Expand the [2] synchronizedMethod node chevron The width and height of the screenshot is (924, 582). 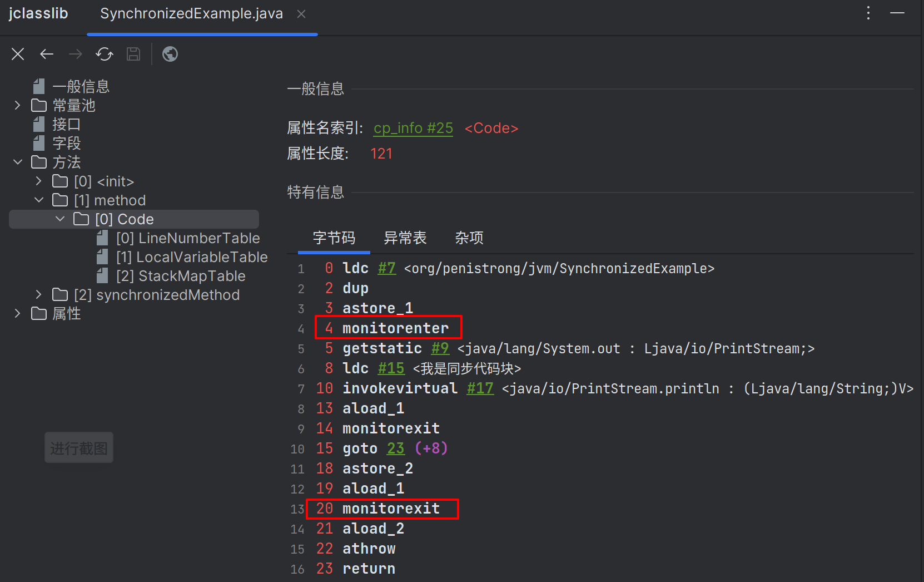(38, 294)
